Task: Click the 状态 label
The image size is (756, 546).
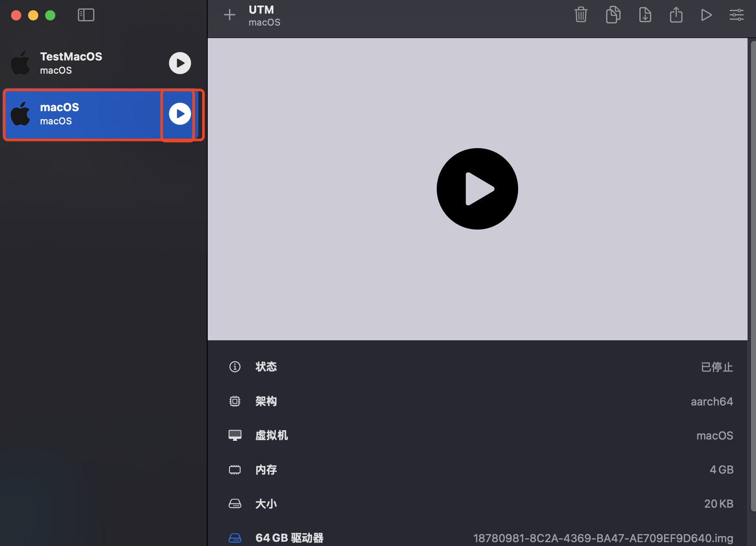Action: [266, 367]
